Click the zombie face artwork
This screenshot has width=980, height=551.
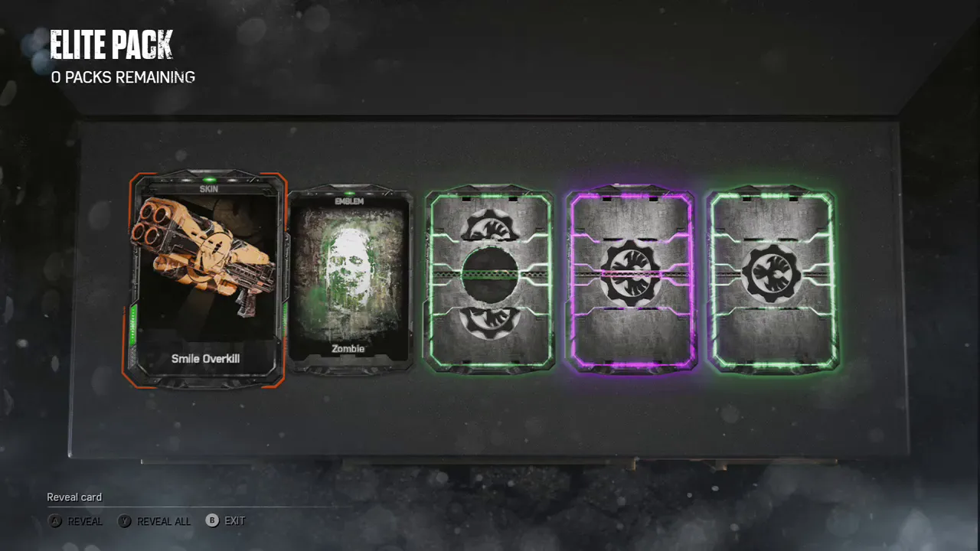coord(348,269)
